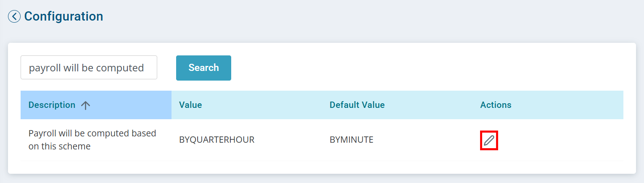Click the BYMINUTE default value cell
Image resolution: width=644 pixels, height=183 pixels.
351,140
